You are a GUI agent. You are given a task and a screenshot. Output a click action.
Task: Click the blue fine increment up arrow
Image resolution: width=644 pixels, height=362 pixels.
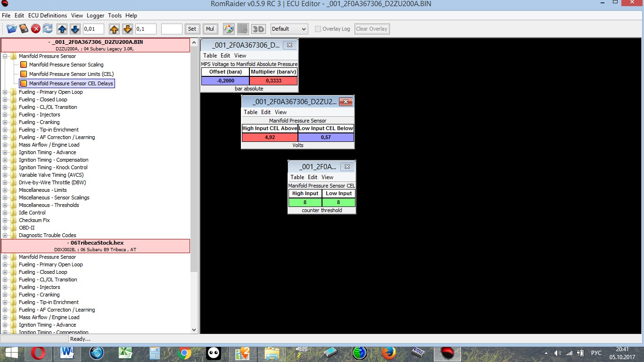62,29
